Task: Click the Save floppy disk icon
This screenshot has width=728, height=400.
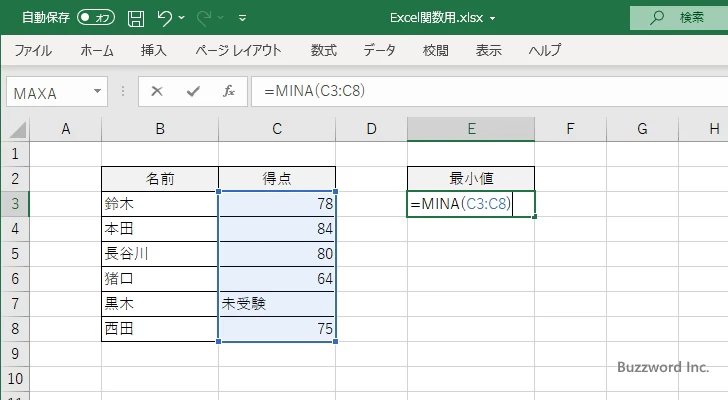Action: click(x=136, y=18)
